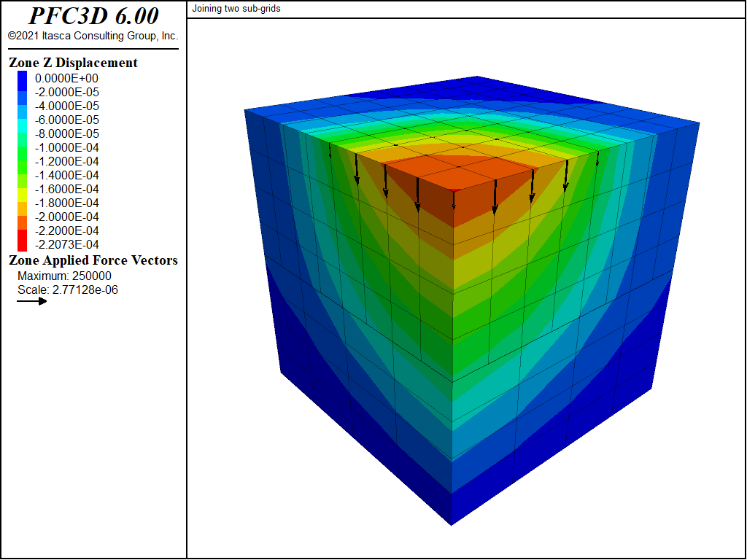The image size is (747, 560).
Task: Click the -2.0000E-04 legend value
Action: pyautogui.click(x=66, y=217)
